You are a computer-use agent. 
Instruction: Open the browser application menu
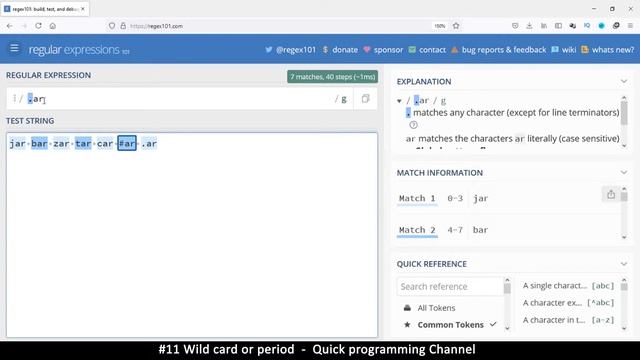point(630,26)
